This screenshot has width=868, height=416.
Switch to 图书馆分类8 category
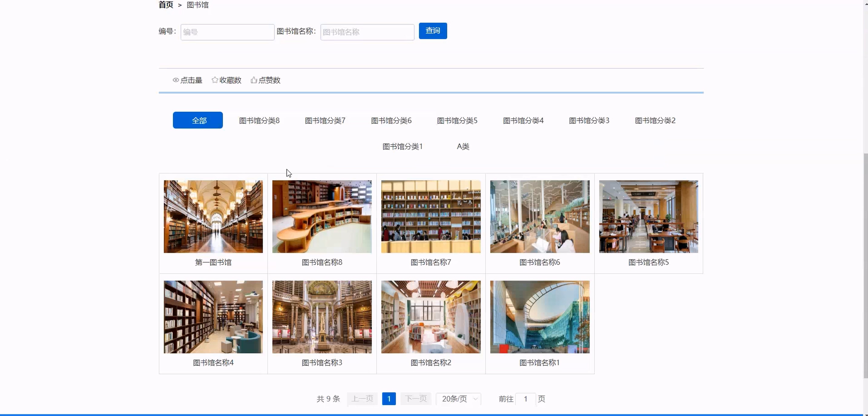(x=259, y=121)
